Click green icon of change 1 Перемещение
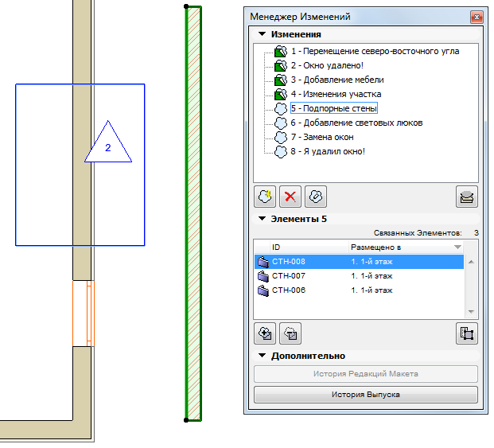Image resolution: width=494 pixels, height=448 pixels. pos(280,52)
